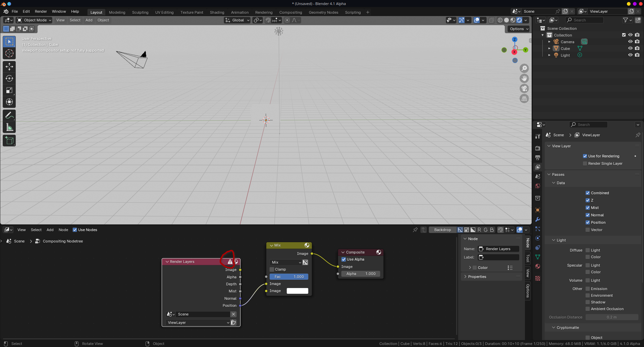Open the World properties tab
Image resolution: width=644 pixels, height=347 pixels.
point(538,186)
